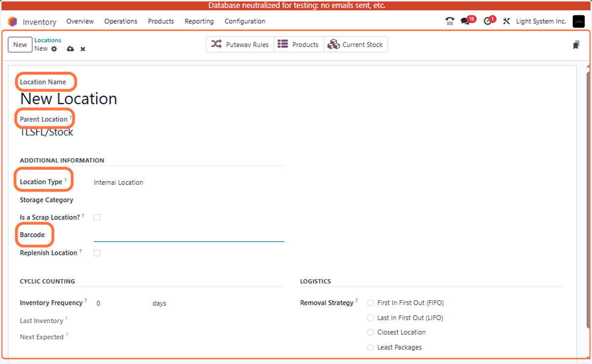Open the Operations menu
Viewport: 592px width, 364px height.
point(121,21)
